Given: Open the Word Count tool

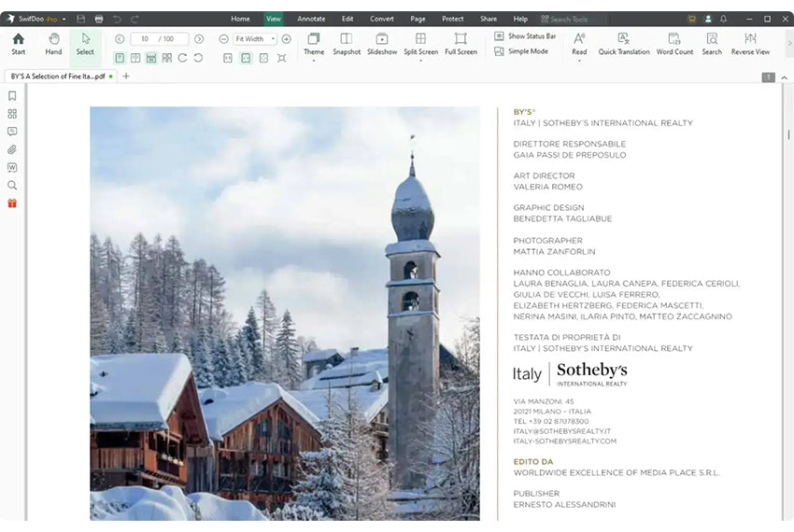Looking at the screenshot, I should pyautogui.click(x=674, y=44).
